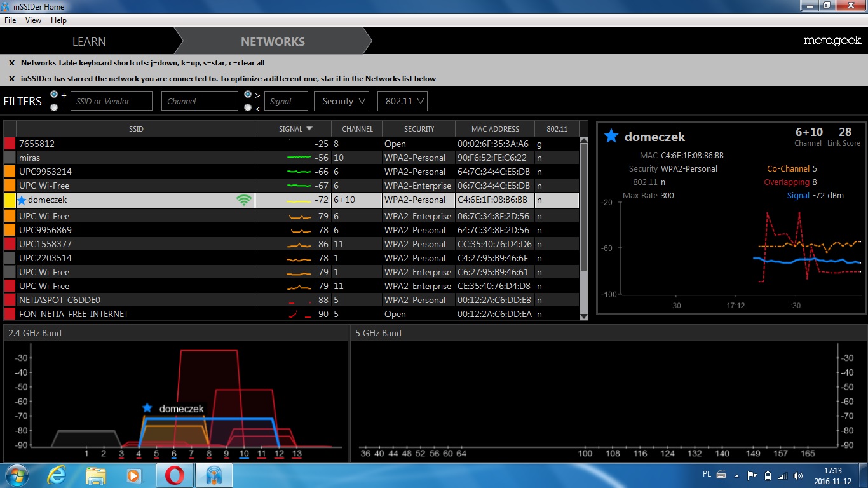Open Windows Media Player from the taskbar
Screen dimensions: 868x488
pos(133,475)
